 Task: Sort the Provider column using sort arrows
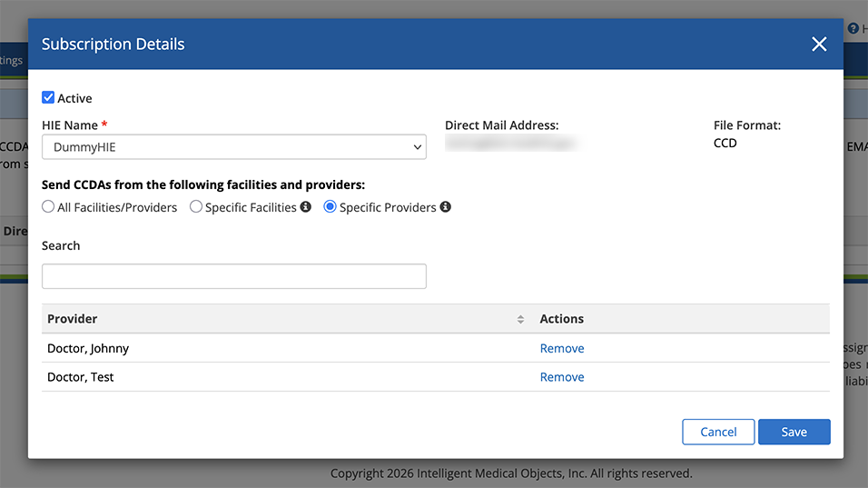520,319
